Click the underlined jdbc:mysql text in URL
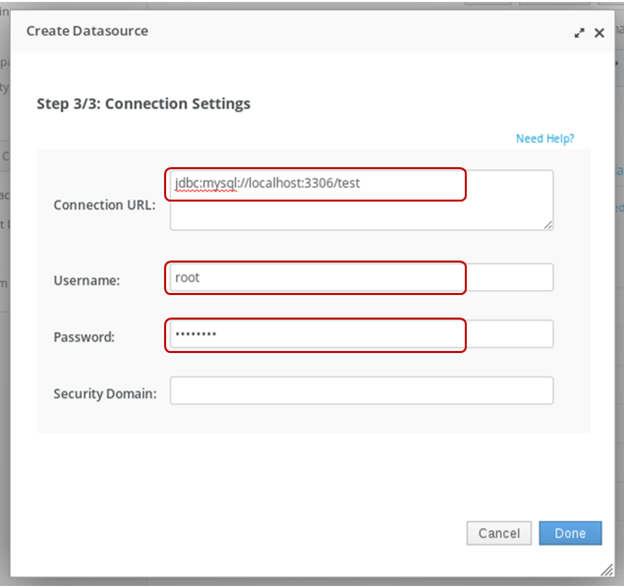This screenshot has width=624, height=587. pyautogui.click(x=207, y=184)
